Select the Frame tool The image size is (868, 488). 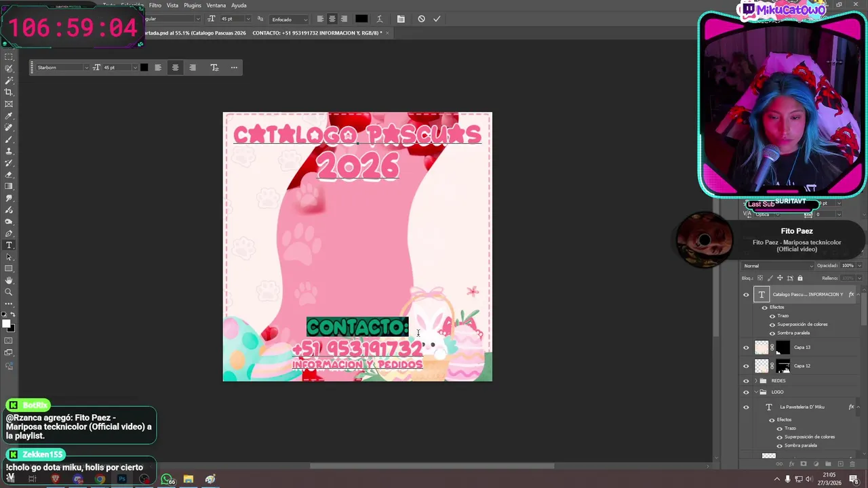tap(9, 104)
